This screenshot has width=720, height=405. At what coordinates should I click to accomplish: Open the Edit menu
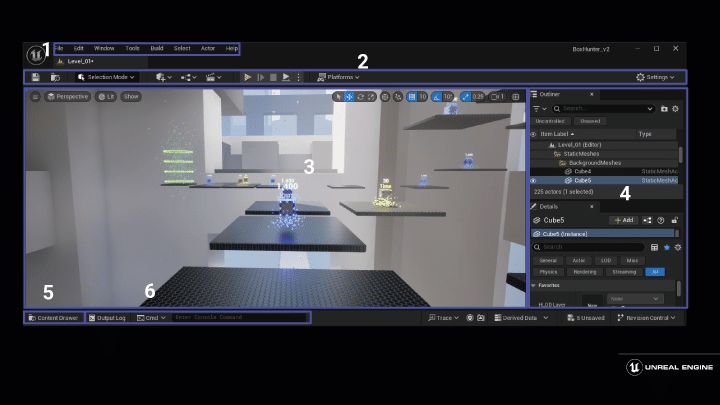coord(79,48)
